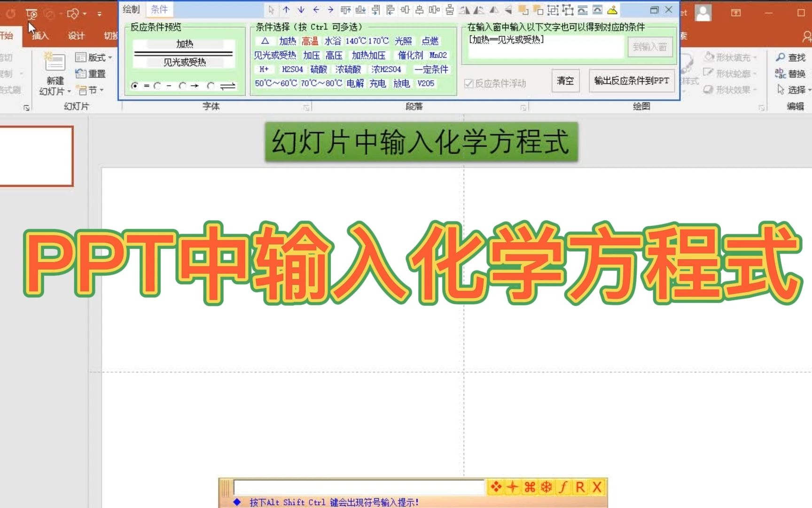Select the reversible arrows radio button

click(211, 86)
